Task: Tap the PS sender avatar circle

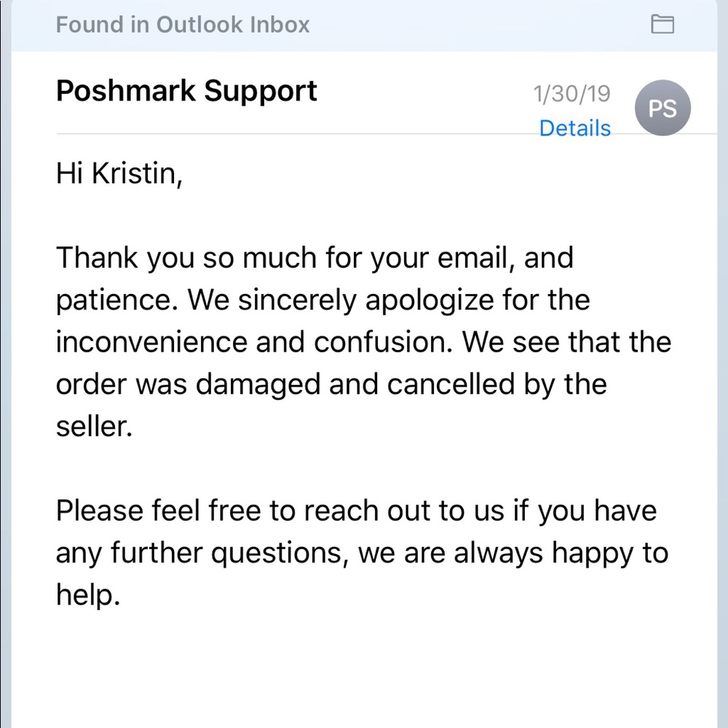Action: click(662, 108)
